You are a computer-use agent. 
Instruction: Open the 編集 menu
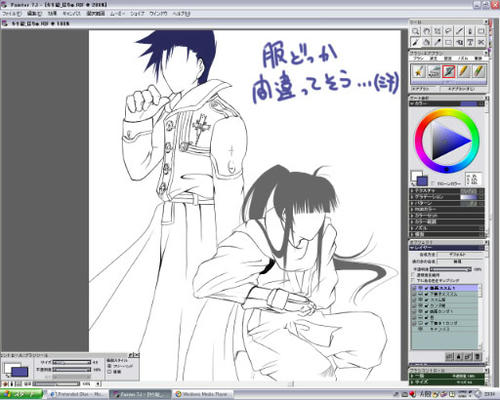(x=34, y=14)
